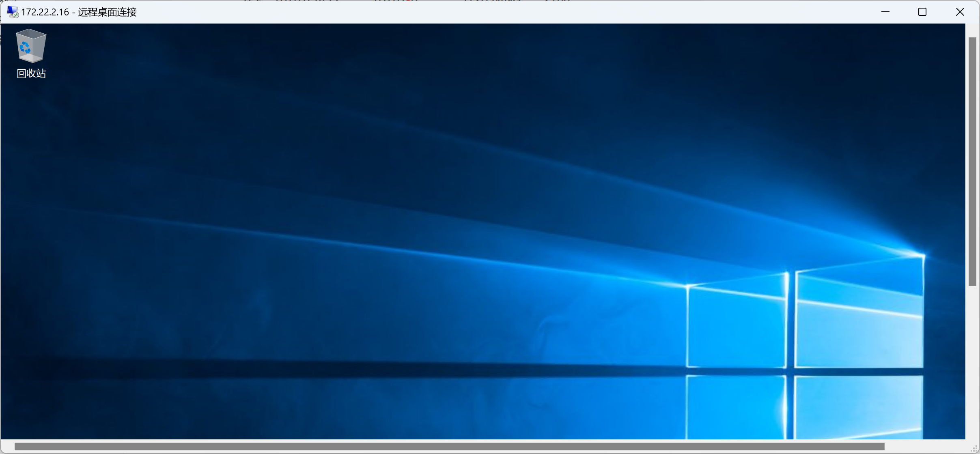The height and width of the screenshot is (454, 980).
Task: Minimize the Remote Desktop Connection window
Action: 885,12
